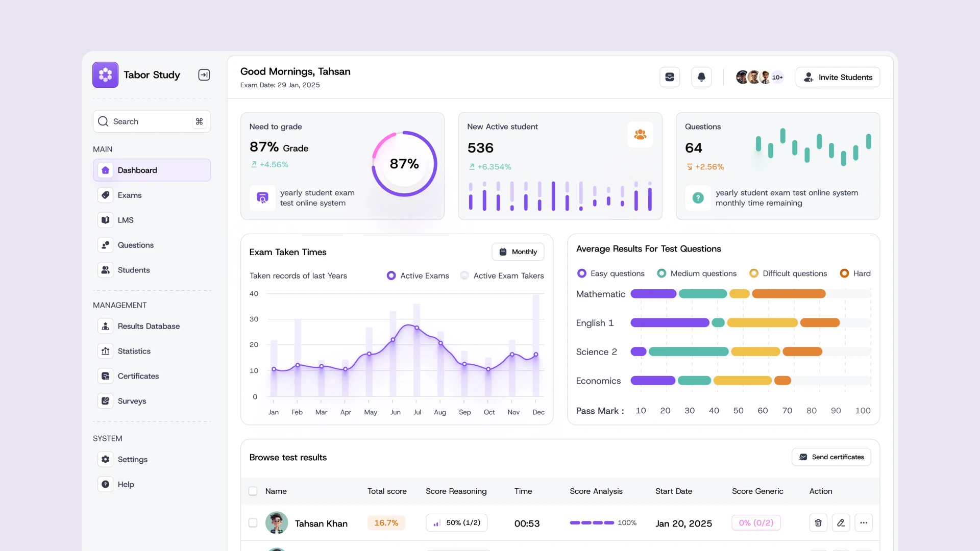Click the Jan 20, 2025 start date cell

click(x=683, y=523)
